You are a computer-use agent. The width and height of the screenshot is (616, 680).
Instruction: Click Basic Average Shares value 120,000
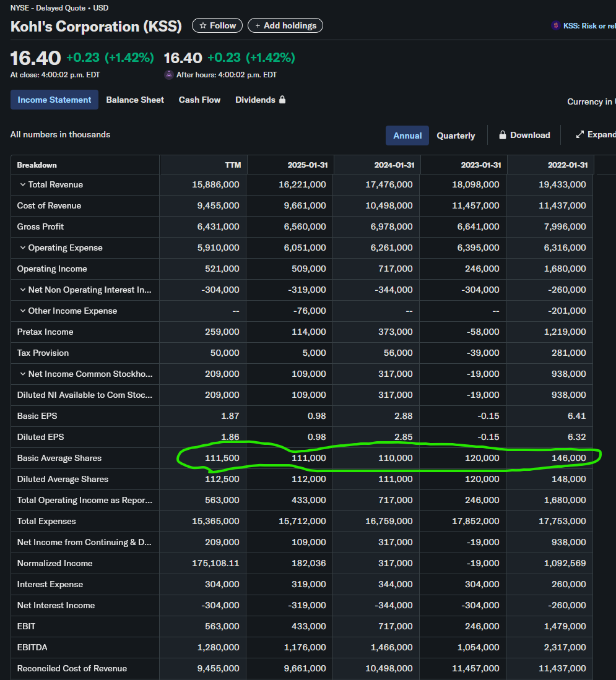(482, 458)
